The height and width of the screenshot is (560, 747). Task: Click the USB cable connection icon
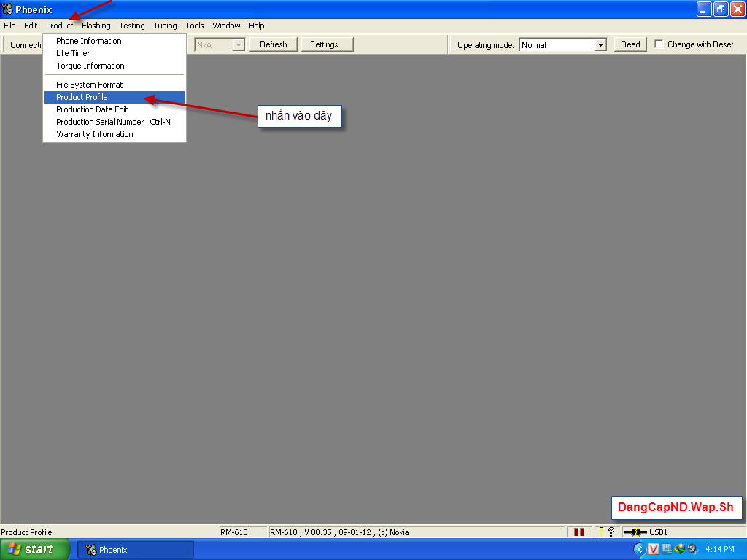pyautogui.click(x=635, y=532)
